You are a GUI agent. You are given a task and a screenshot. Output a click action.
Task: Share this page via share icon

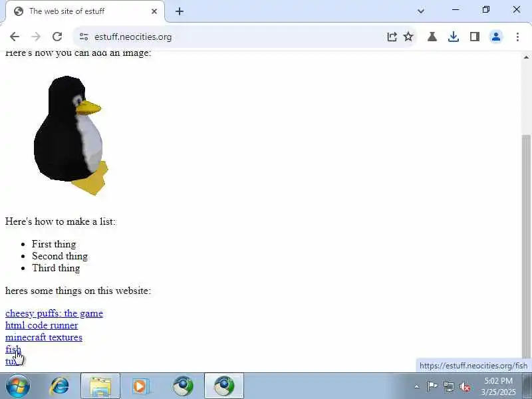(392, 37)
